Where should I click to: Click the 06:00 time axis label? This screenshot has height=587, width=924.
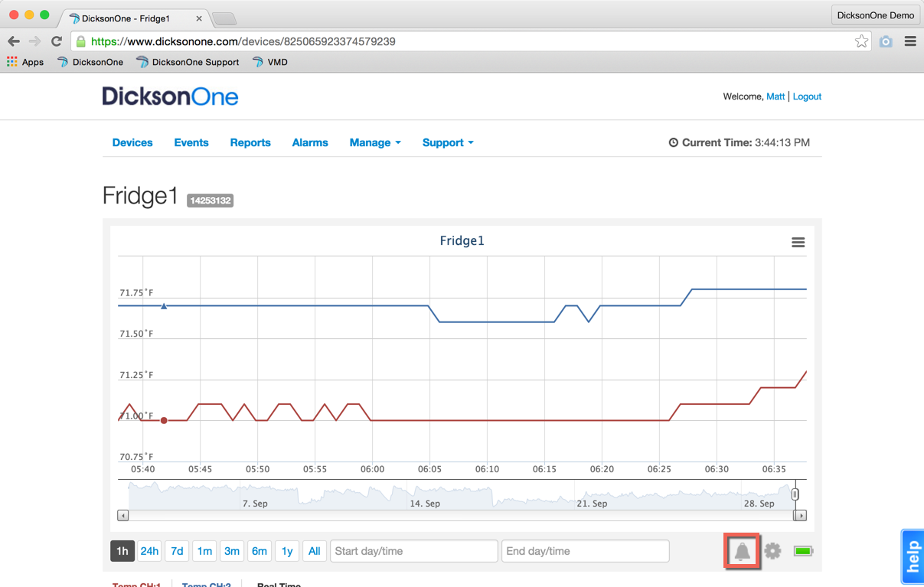click(x=372, y=469)
